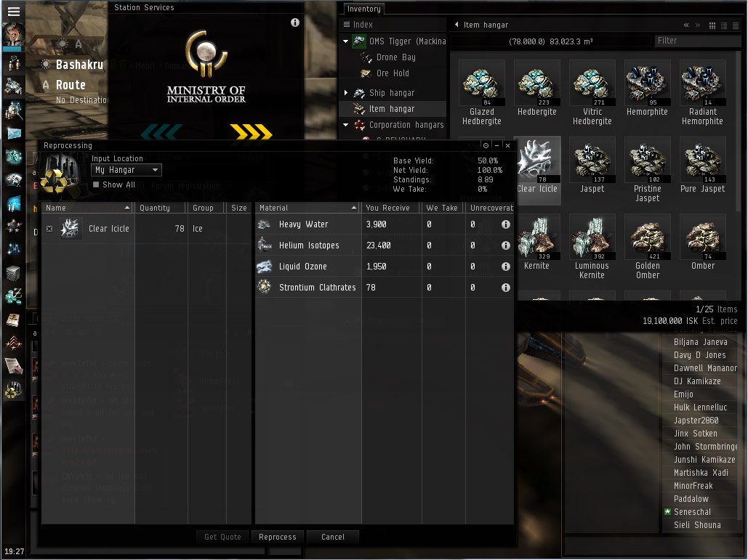Collapse the Corporation hangars node
Screen dimensions: 748x560
click(346, 125)
